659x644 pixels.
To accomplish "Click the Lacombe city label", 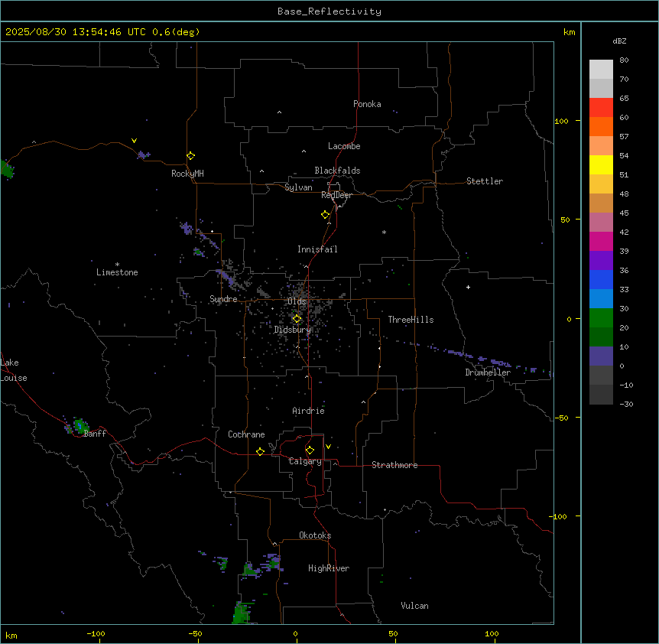I will click(x=344, y=146).
